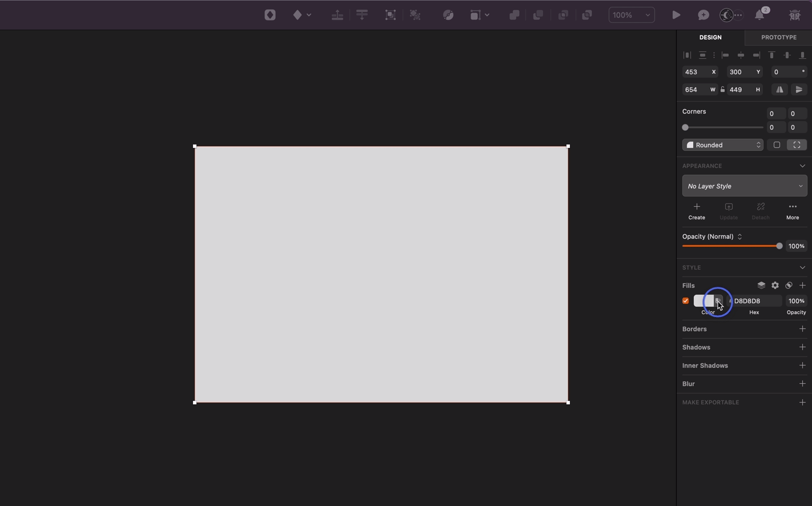812x506 pixels.
Task: Click the color variables icon beside Fills
Action: [x=789, y=285]
